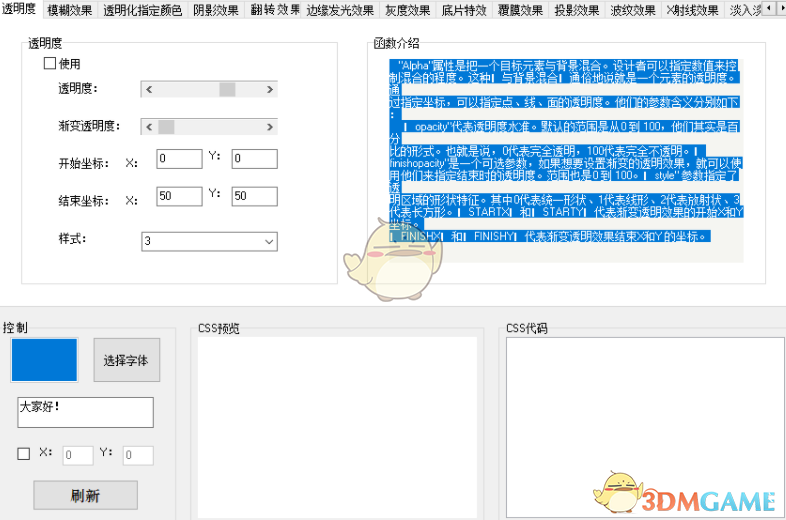Click the blue color swatch in 控制

pyautogui.click(x=44, y=360)
